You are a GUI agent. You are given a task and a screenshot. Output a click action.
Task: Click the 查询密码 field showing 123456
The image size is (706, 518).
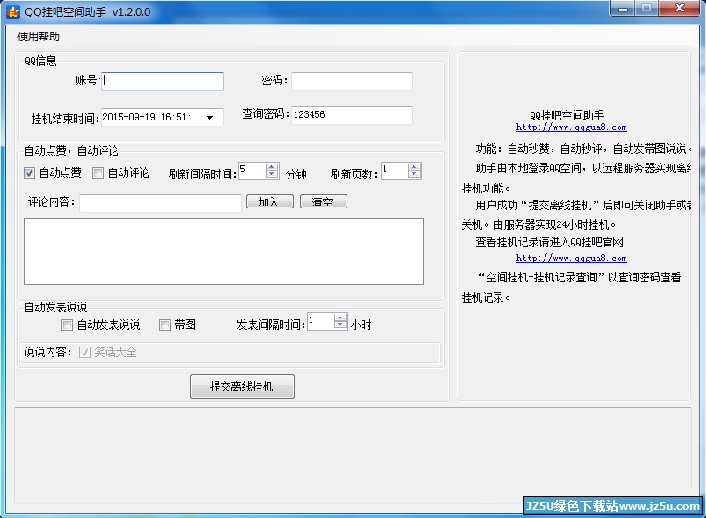click(x=352, y=115)
